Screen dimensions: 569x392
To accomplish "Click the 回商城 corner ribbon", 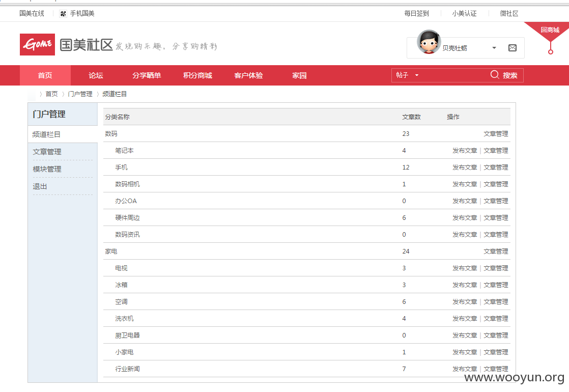I will tap(550, 30).
